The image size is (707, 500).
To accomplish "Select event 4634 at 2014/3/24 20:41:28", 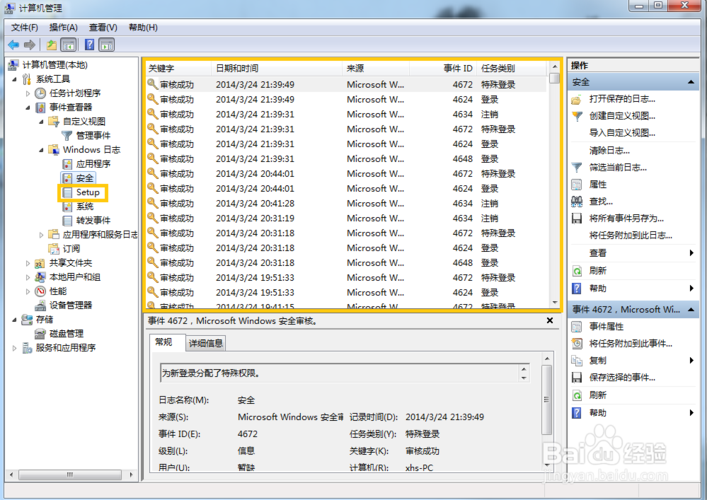I will pos(345,203).
